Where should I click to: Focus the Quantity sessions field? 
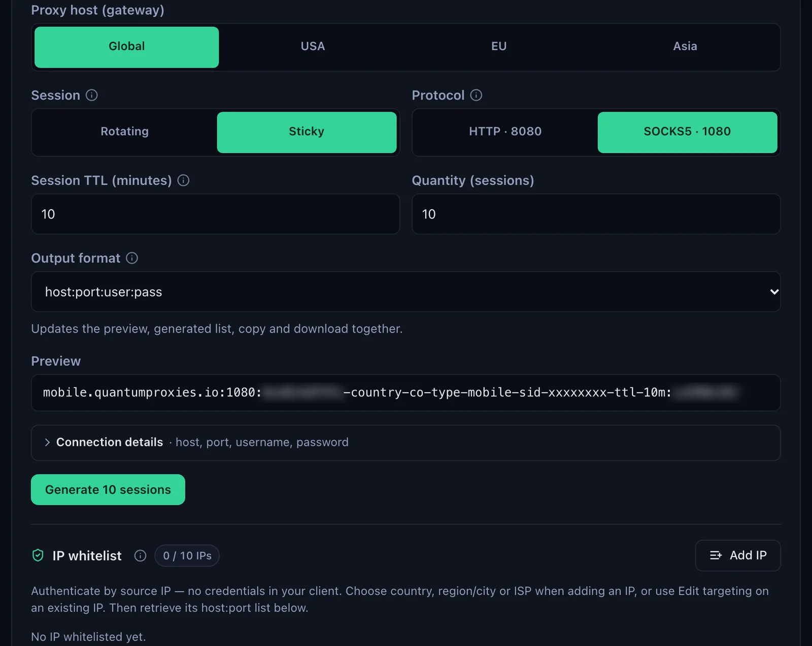pos(596,214)
